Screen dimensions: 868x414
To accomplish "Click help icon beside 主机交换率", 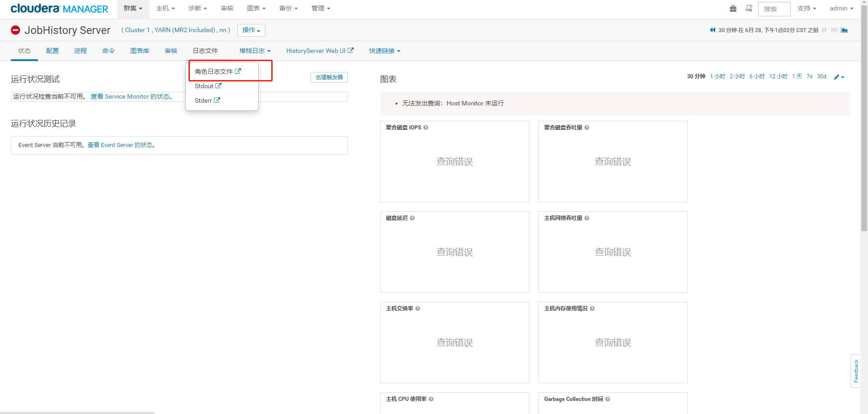I will click(x=418, y=309).
